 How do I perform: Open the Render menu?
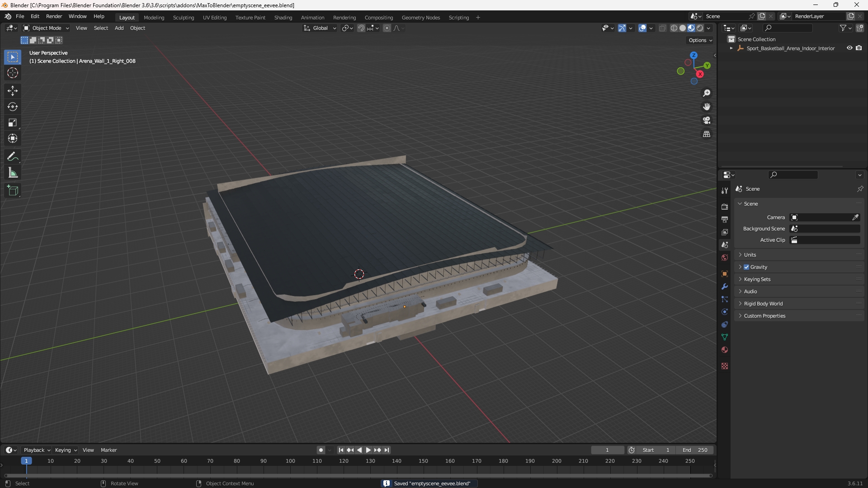[54, 16]
